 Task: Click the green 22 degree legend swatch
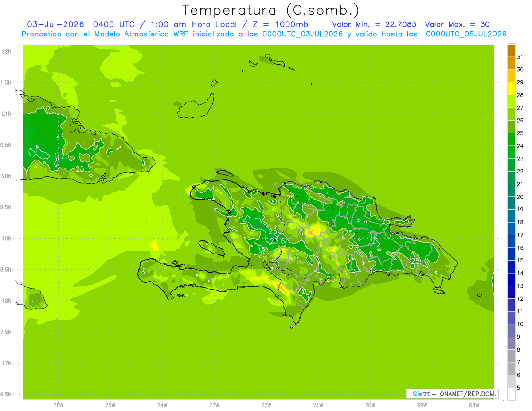511,178
